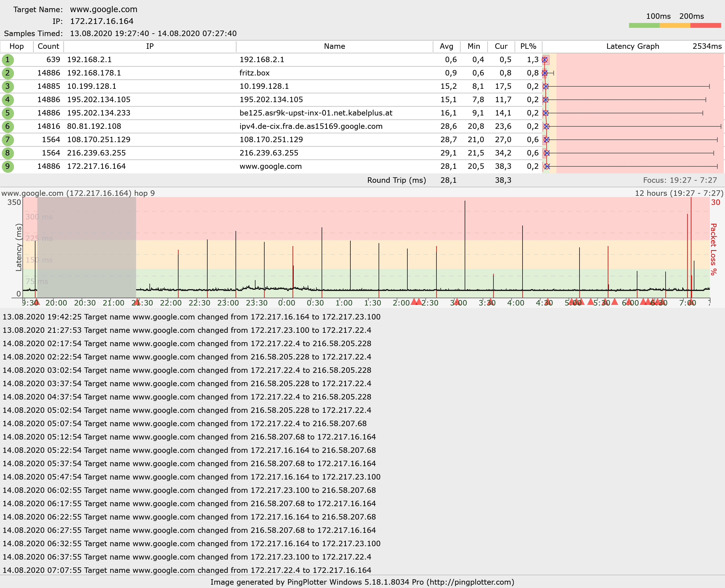Click the hop 9 green circle icon

click(8, 166)
